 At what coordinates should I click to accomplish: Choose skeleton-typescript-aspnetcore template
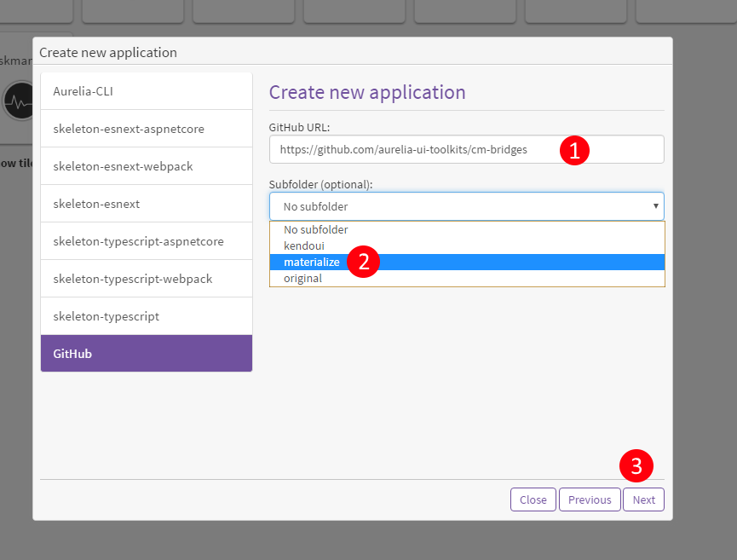click(x=146, y=241)
